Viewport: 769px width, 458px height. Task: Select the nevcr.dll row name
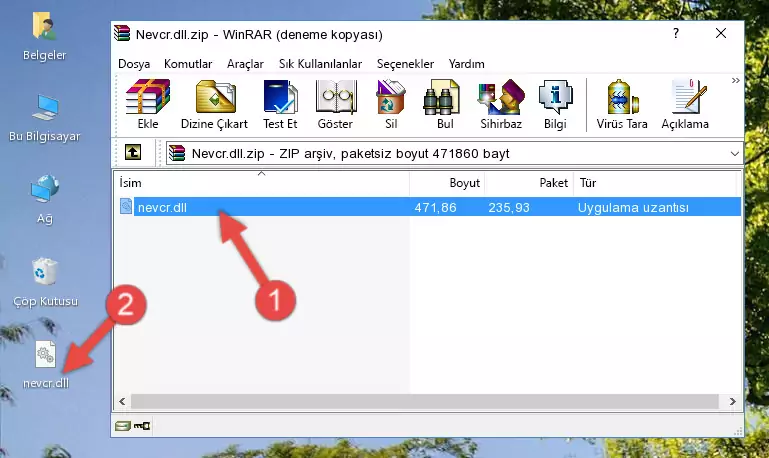pos(162,207)
